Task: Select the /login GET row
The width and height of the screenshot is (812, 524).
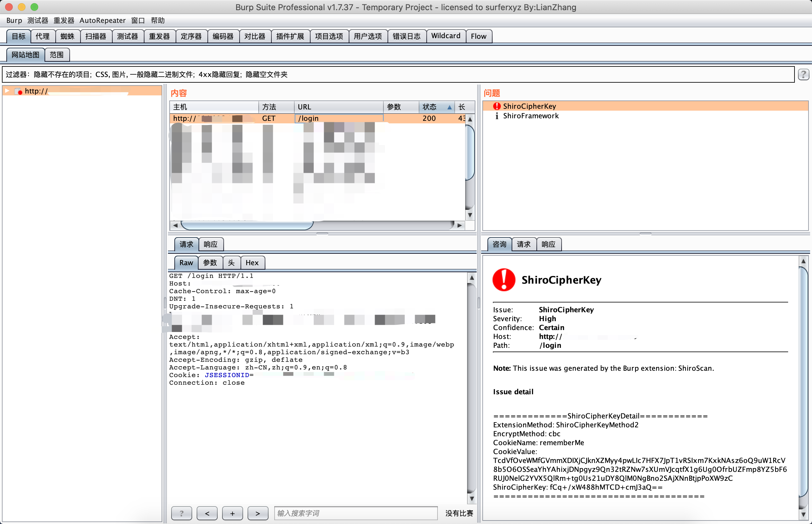Action: (308, 118)
